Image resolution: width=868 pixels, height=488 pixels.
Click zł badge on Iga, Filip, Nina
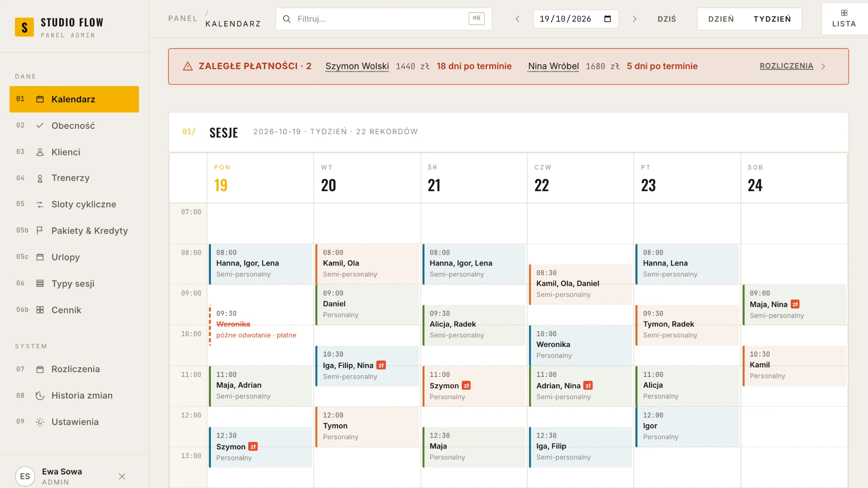pyautogui.click(x=381, y=365)
